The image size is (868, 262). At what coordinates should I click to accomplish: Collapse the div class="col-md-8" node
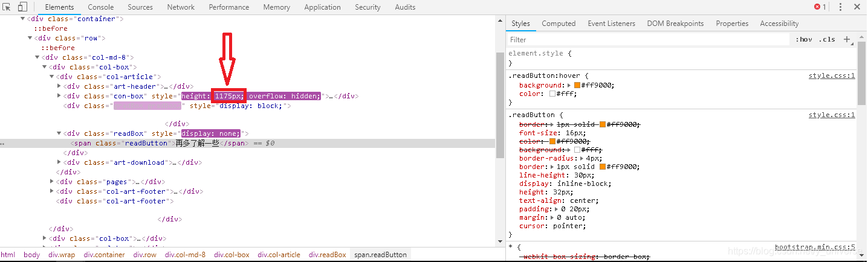pos(37,57)
